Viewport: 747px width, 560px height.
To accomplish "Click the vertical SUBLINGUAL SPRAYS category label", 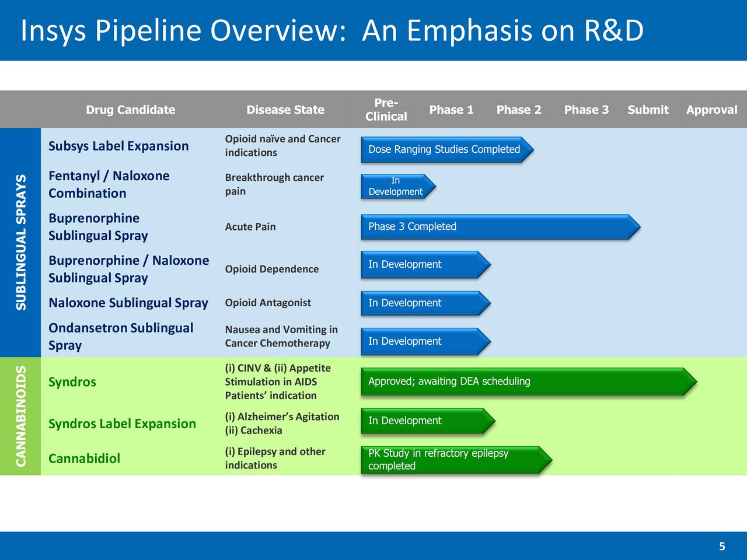I will [x=21, y=242].
